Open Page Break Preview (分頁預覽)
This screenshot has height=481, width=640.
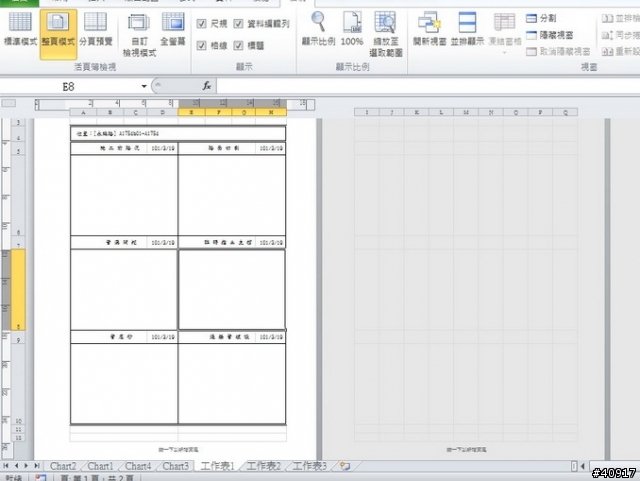tap(96, 31)
